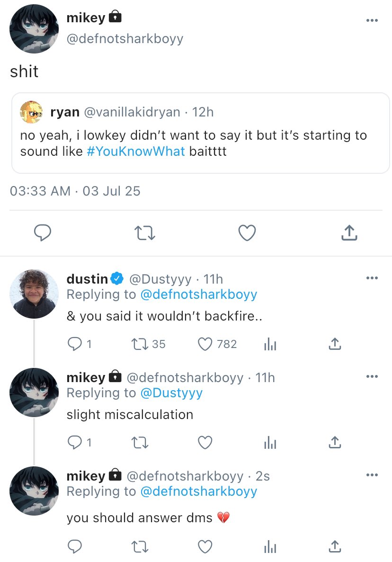
Task: Share dustin's backfire reply
Action: point(334,344)
